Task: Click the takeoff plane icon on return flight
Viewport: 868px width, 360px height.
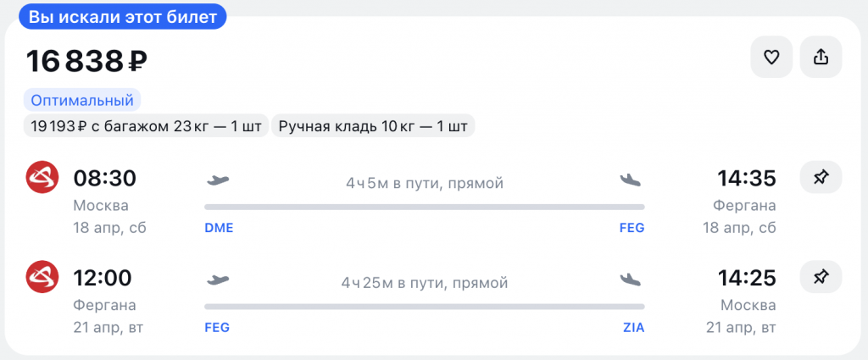Action: (x=219, y=280)
